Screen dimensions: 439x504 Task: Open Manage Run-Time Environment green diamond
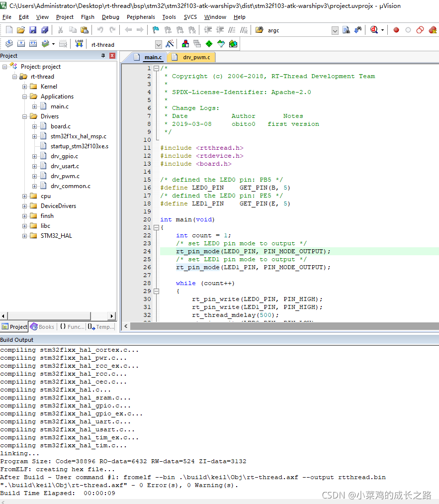[x=209, y=44]
